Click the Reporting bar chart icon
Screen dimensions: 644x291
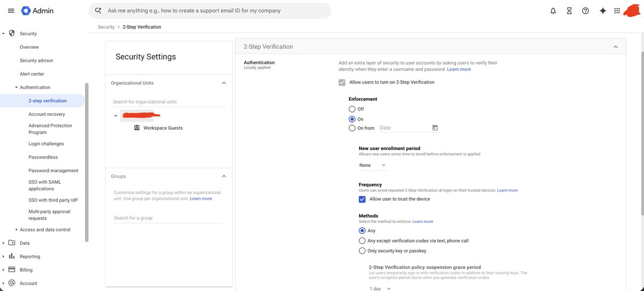pyautogui.click(x=12, y=256)
